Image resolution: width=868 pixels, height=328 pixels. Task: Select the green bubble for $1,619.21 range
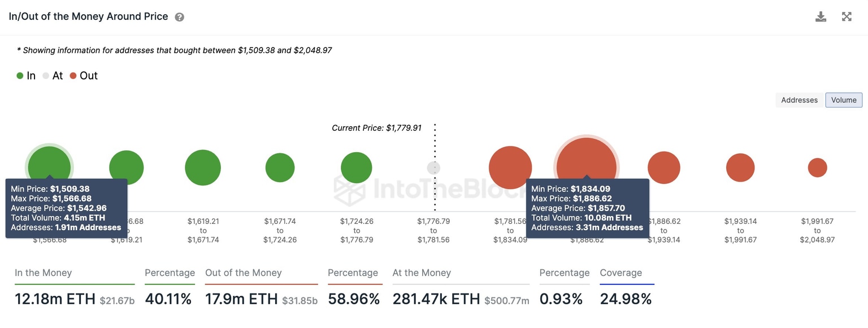[x=202, y=167]
